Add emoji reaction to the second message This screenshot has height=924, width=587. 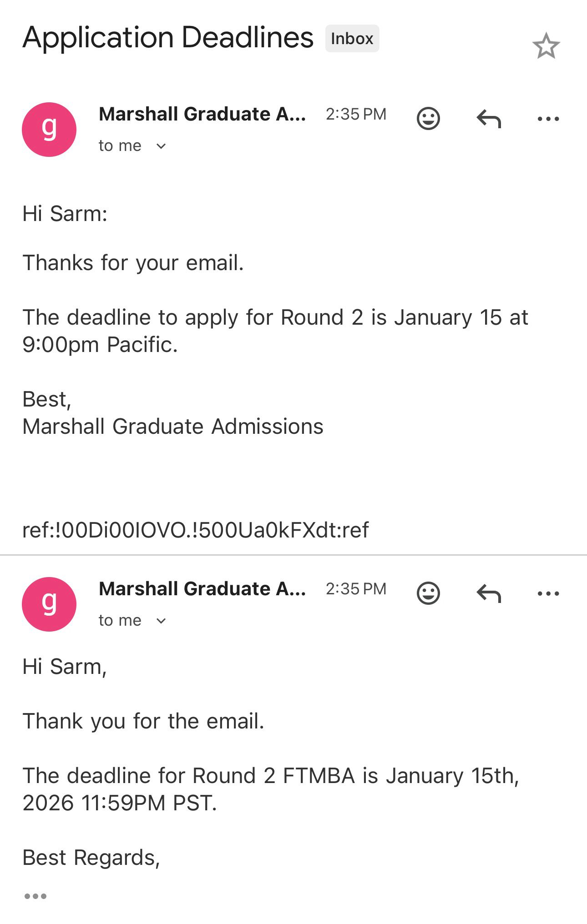[428, 593]
